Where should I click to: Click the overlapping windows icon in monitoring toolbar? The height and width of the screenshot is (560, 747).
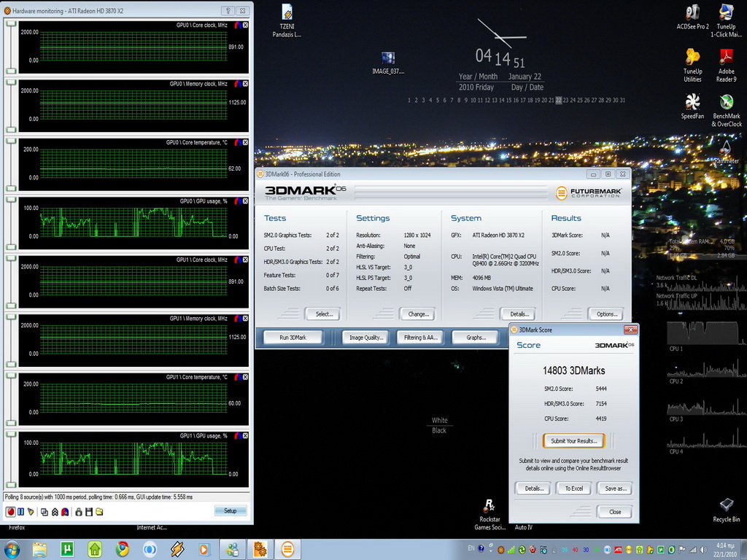(44, 511)
